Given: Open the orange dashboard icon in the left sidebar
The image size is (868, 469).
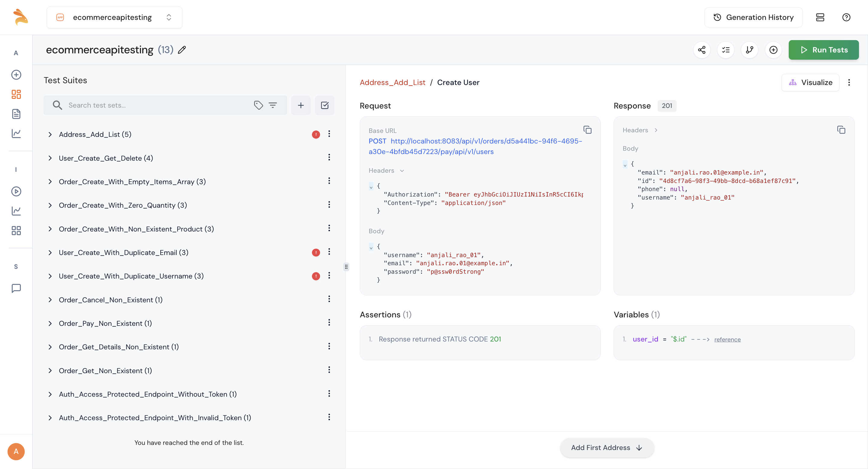Looking at the screenshot, I should click(16, 95).
